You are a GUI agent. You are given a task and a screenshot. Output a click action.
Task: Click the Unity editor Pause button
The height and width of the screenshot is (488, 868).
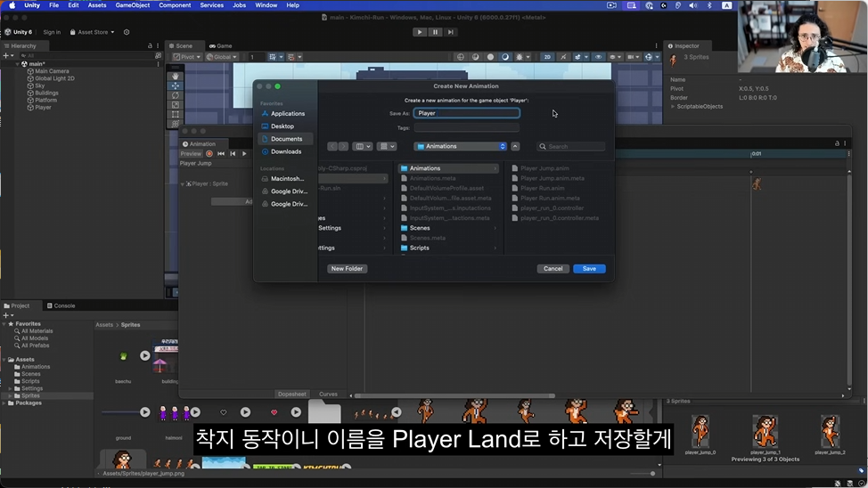pos(435,32)
